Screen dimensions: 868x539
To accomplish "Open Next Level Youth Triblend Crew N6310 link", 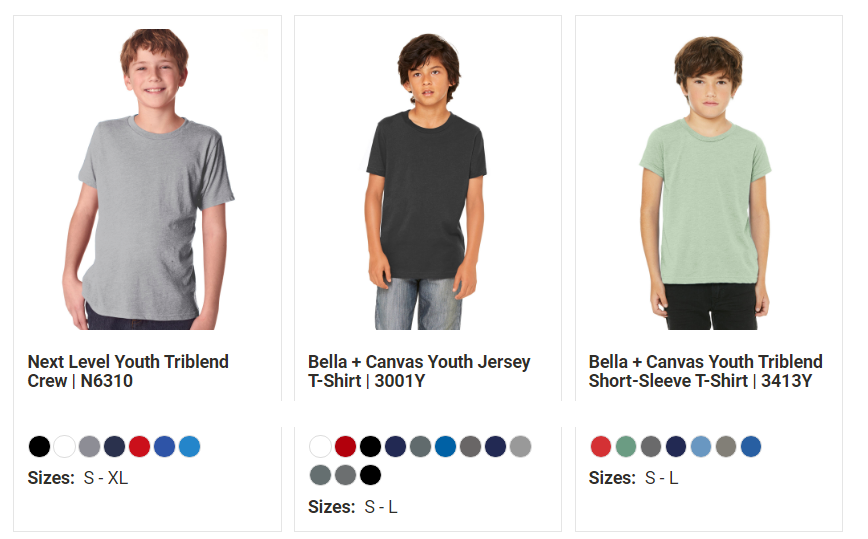I will 128,371.
